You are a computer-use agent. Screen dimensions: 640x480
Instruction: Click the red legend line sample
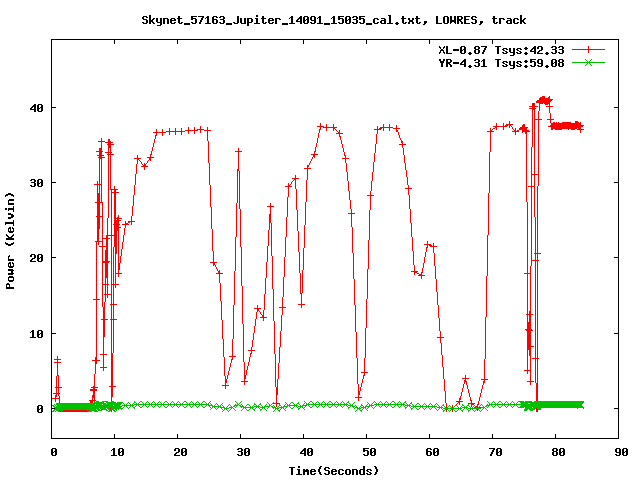[588, 50]
